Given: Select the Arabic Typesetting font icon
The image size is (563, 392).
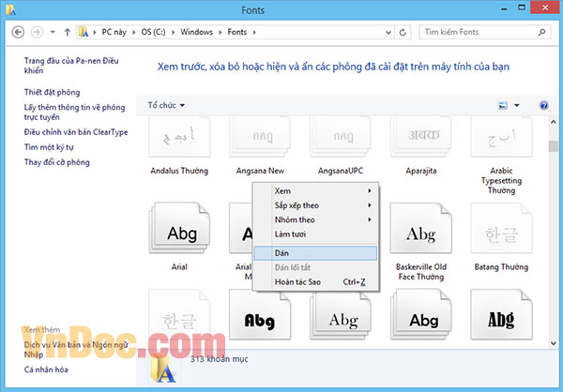Looking at the screenshot, I should [x=502, y=137].
